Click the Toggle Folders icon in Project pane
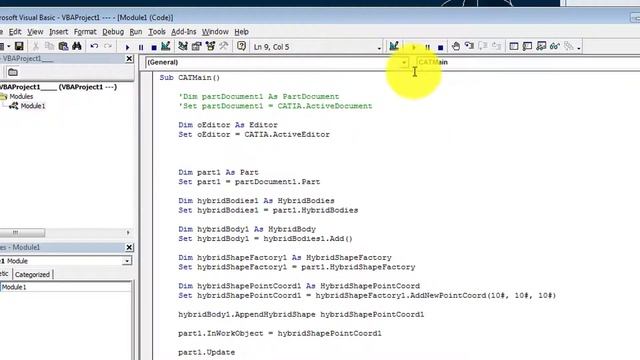The height and width of the screenshot is (360, 640). coord(13,72)
